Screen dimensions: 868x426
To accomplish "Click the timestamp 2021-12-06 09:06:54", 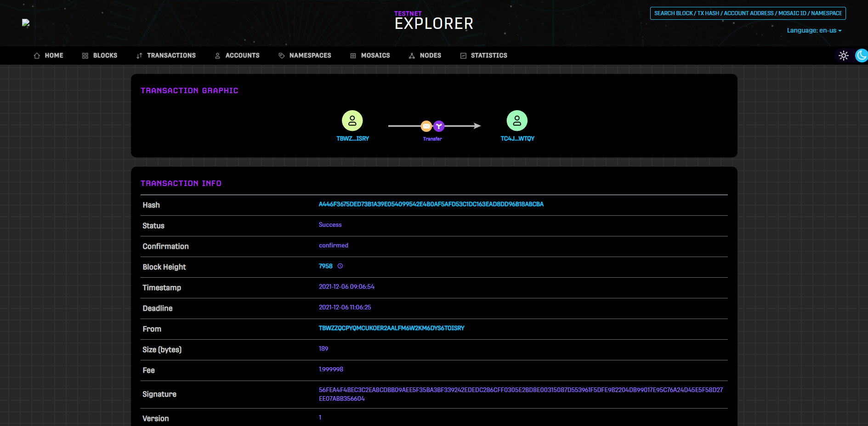I will pos(346,287).
